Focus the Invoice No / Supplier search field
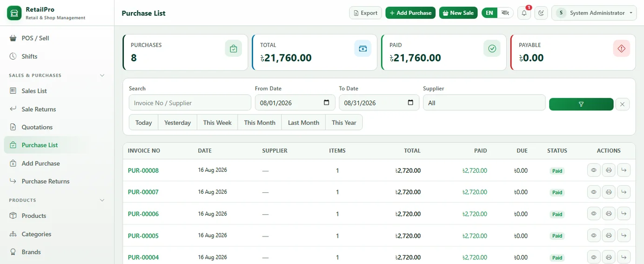Image resolution: width=644 pixels, height=264 pixels. tap(190, 103)
